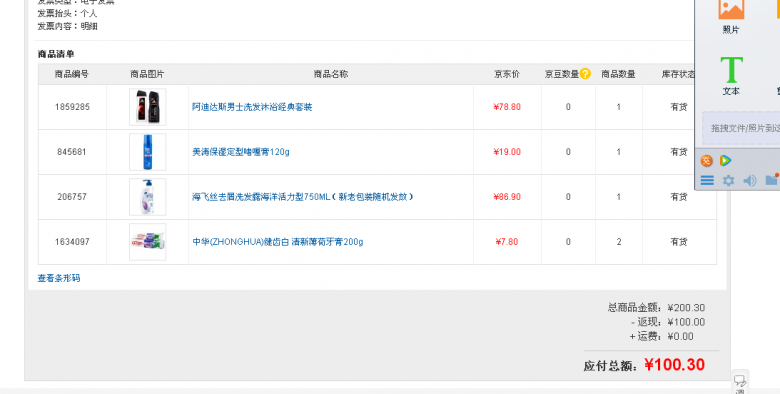Click the 返现 ¥100.00 line

668,322
